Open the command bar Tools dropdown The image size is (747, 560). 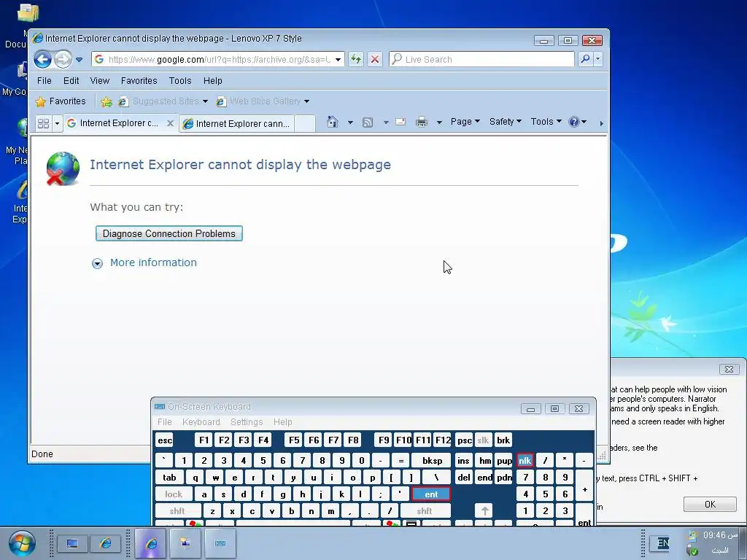546,122
